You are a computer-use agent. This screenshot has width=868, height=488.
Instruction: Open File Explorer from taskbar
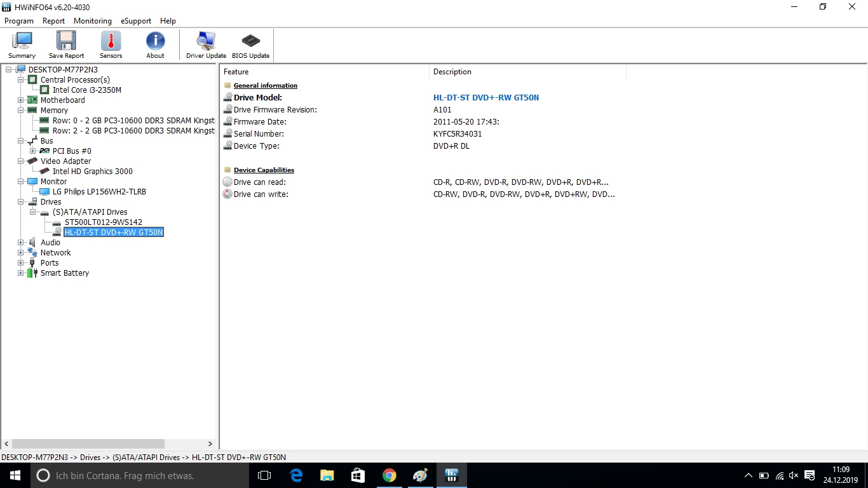[x=327, y=475]
